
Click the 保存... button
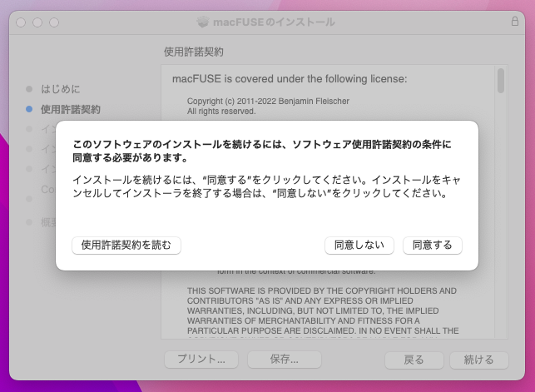[284, 360]
